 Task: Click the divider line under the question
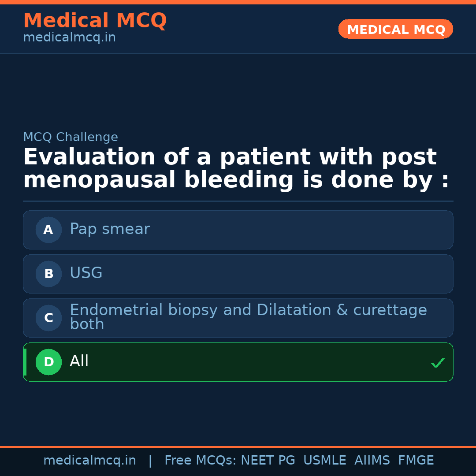238,201
